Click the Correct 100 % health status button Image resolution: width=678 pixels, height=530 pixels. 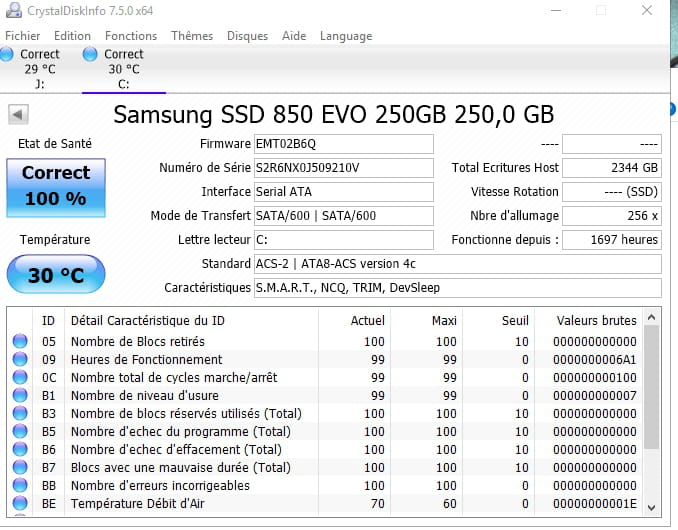click(x=55, y=186)
